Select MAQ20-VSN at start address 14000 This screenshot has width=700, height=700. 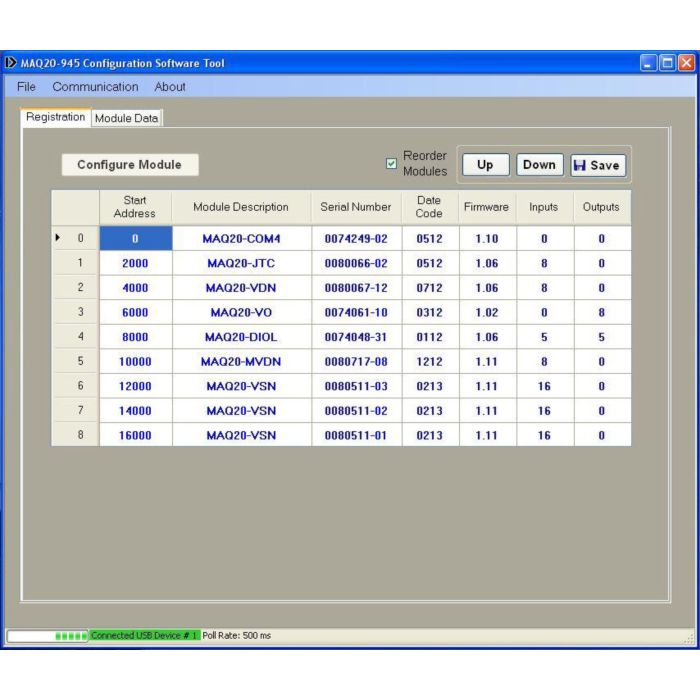[242, 410]
